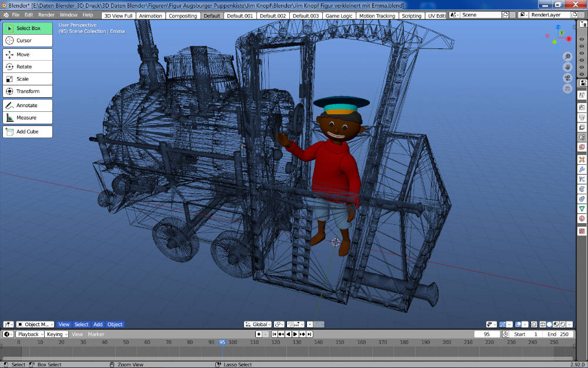The width and height of the screenshot is (588, 368).
Task: Switch perspective/orthographic with the grid gizmo
Action: pyautogui.click(x=567, y=88)
